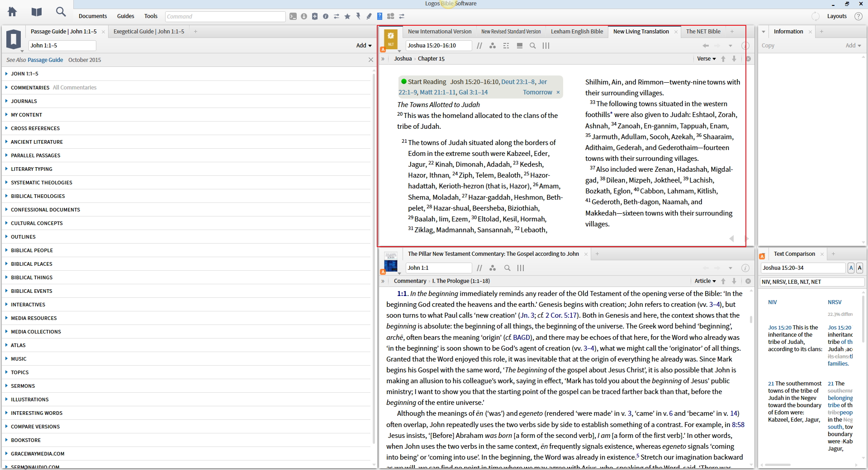Screen dimensions: 868x470
Task: Open the Pillar commentary panel menu icon
Action: pos(391,262)
